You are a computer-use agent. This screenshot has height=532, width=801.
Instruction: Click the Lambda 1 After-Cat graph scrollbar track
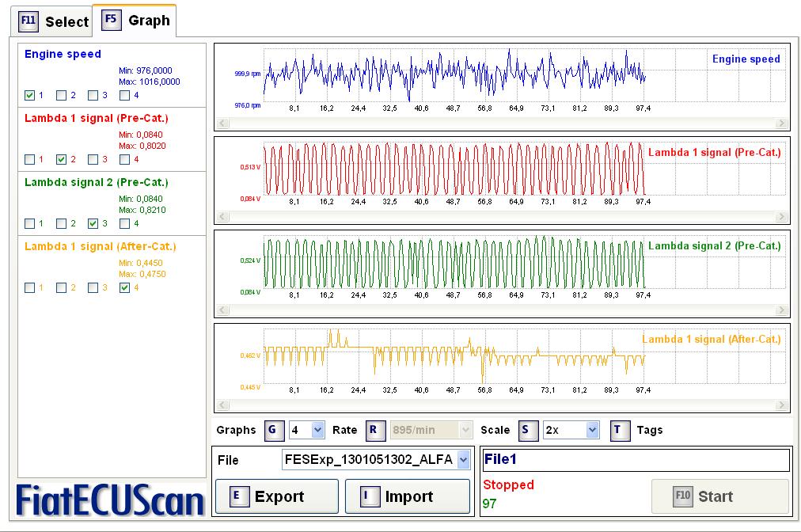[x=502, y=405]
